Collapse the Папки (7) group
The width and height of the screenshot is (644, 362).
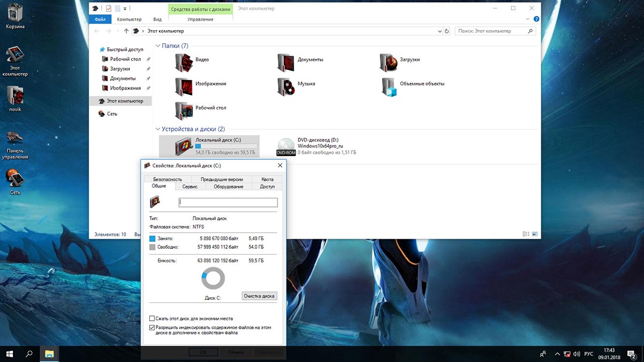pyautogui.click(x=158, y=46)
